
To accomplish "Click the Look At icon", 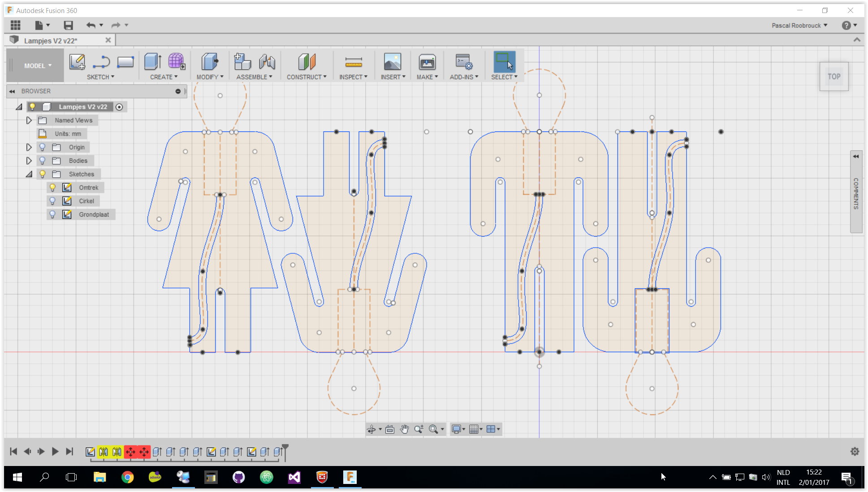I will tap(390, 429).
